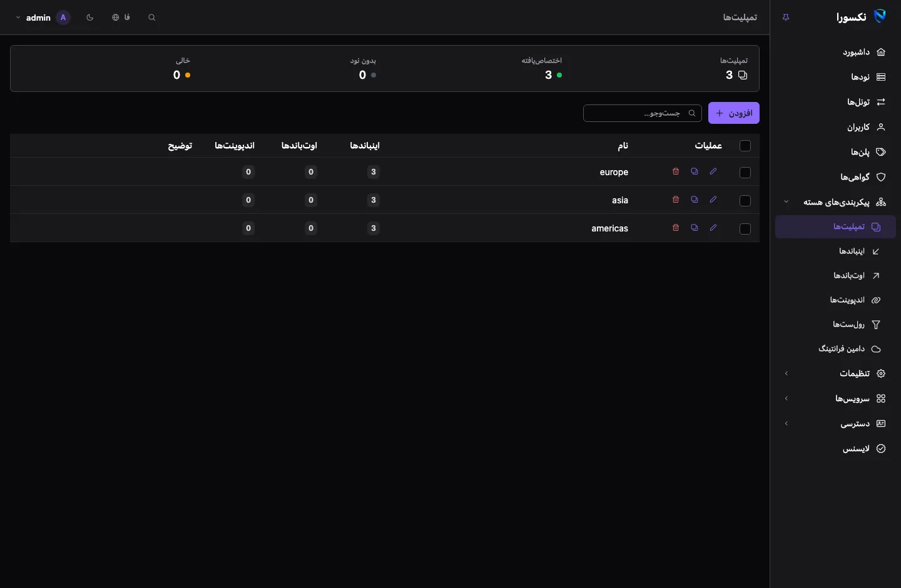Edit the americas template
Viewport: 901px width, 588px height.
[x=713, y=228]
